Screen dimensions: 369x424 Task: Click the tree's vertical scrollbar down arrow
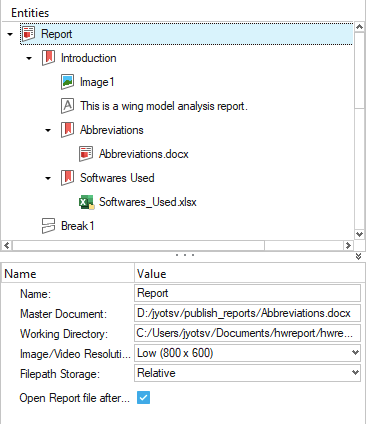click(x=359, y=234)
